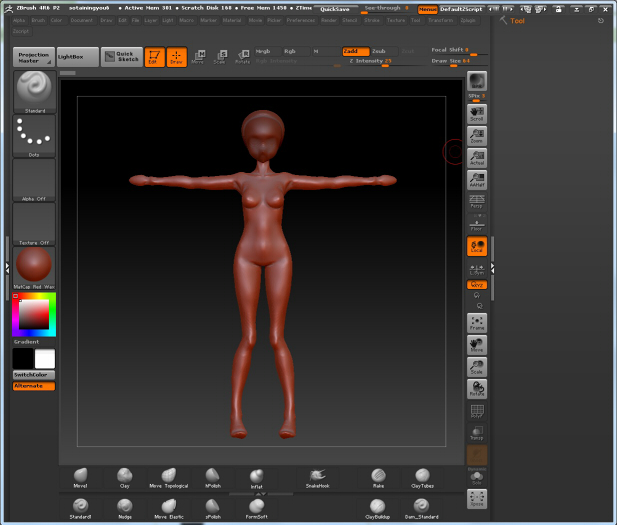
Task: Select the Dam_Standard brush
Action: (422, 507)
